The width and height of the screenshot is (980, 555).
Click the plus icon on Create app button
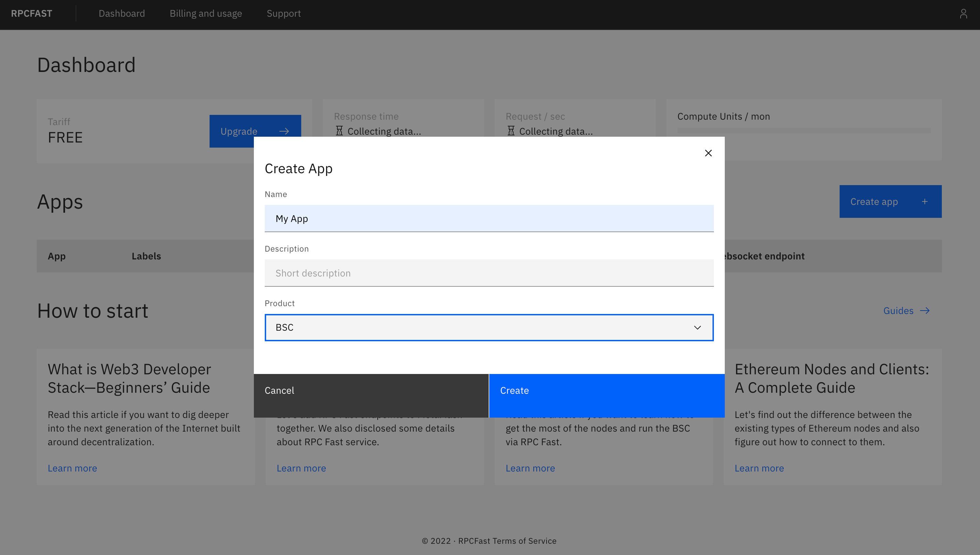coord(925,201)
